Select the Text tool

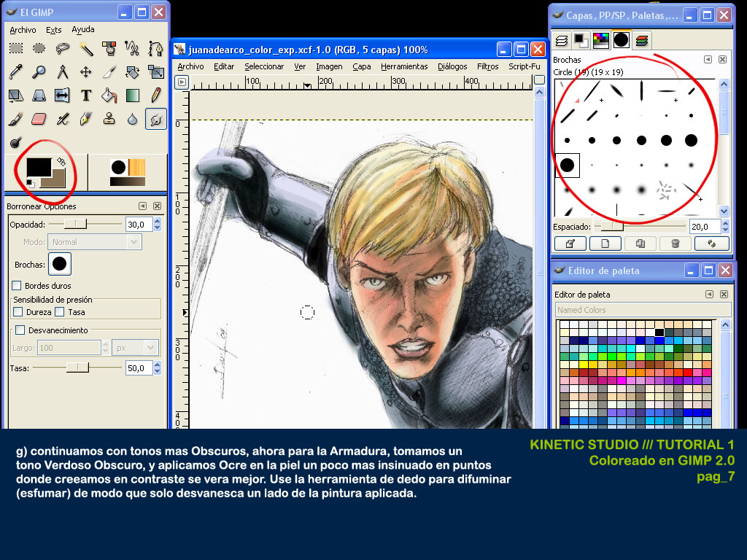86,96
